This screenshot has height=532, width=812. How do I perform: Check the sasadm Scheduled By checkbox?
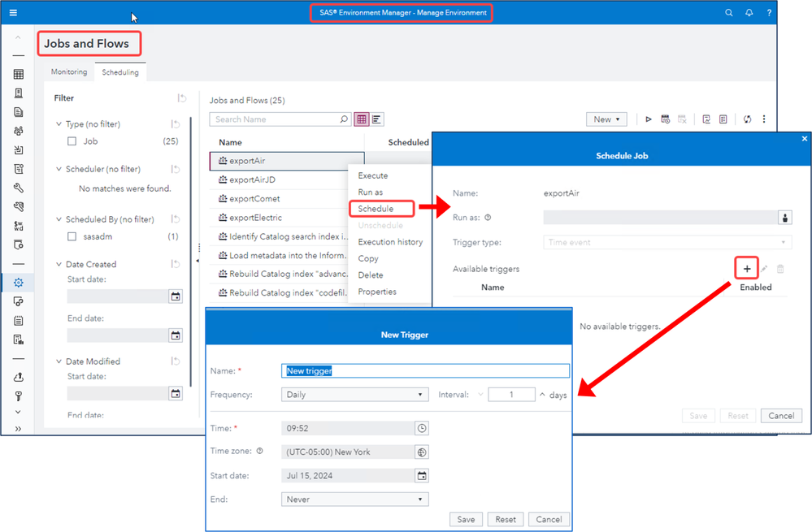72,236
